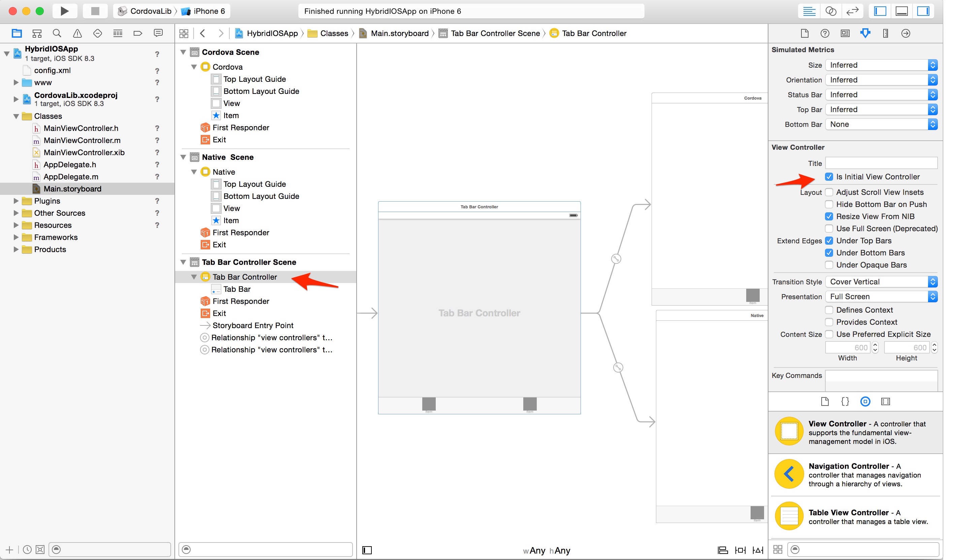
Task: Select the iPhone 6 run destination
Action: coord(203,11)
